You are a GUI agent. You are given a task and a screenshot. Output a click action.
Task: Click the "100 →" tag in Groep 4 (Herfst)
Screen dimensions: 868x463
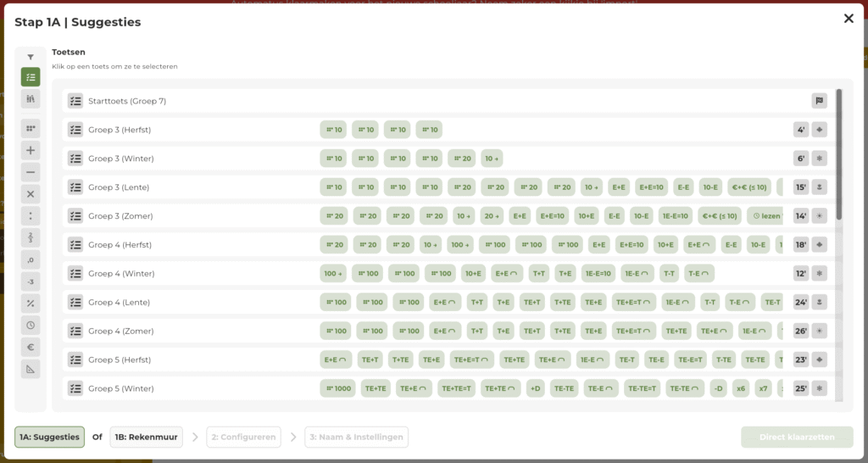point(460,245)
